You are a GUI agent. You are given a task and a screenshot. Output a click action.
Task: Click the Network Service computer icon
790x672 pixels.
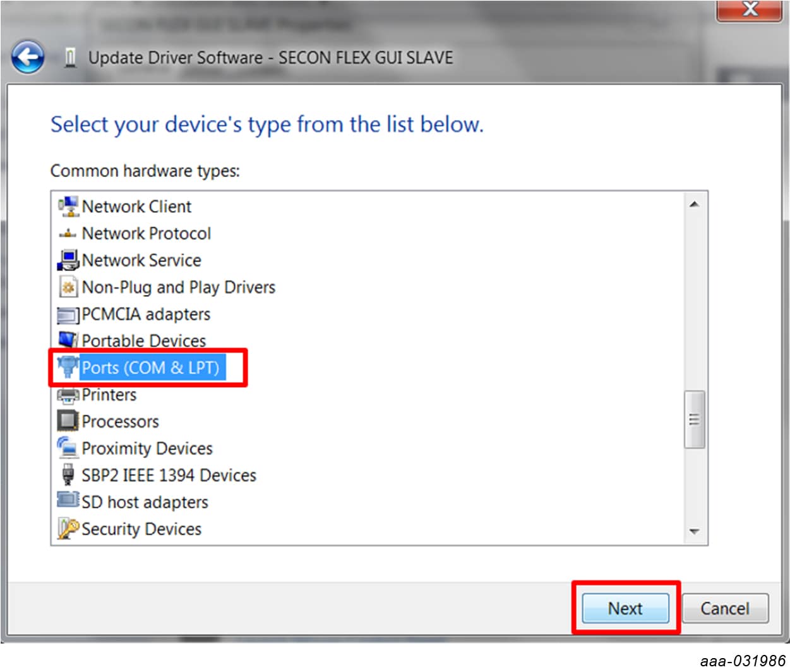(x=68, y=260)
